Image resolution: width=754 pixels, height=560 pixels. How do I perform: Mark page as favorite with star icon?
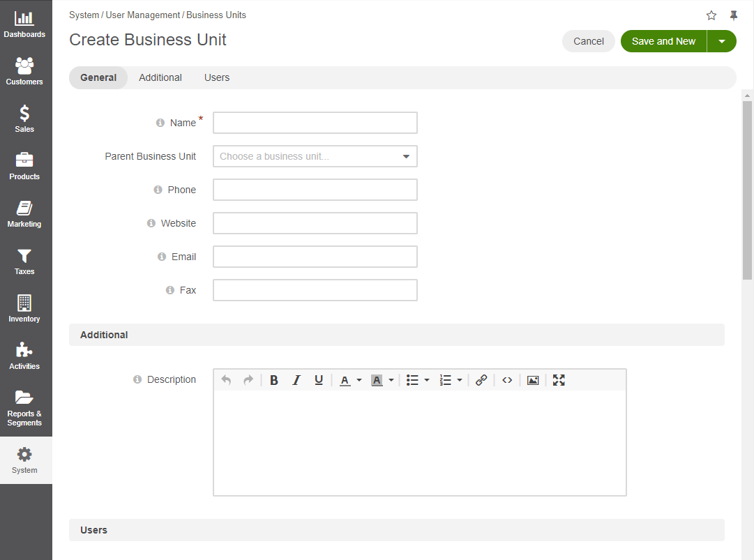click(711, 15)
